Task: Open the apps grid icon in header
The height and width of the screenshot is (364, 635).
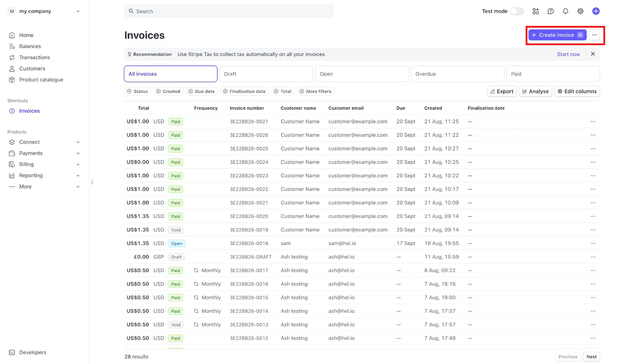Action: point(535,11)
